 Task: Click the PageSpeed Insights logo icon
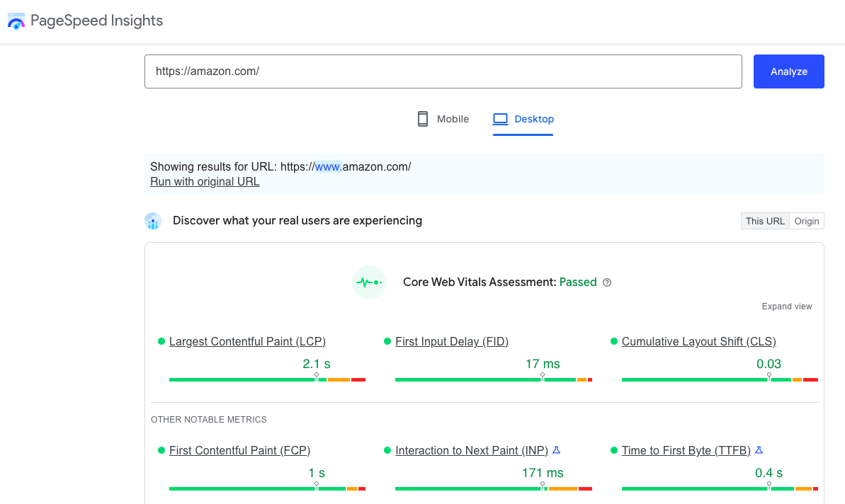(x=16, y=21)
